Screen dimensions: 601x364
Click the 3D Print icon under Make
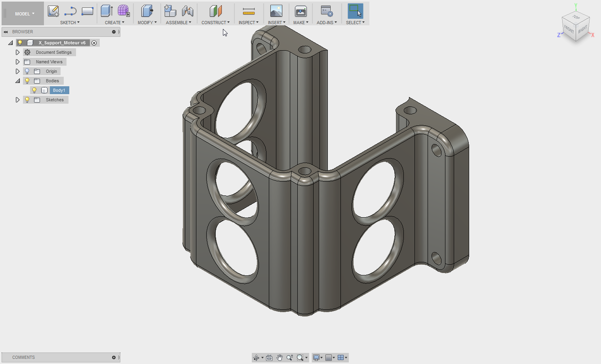coord(300,11)
